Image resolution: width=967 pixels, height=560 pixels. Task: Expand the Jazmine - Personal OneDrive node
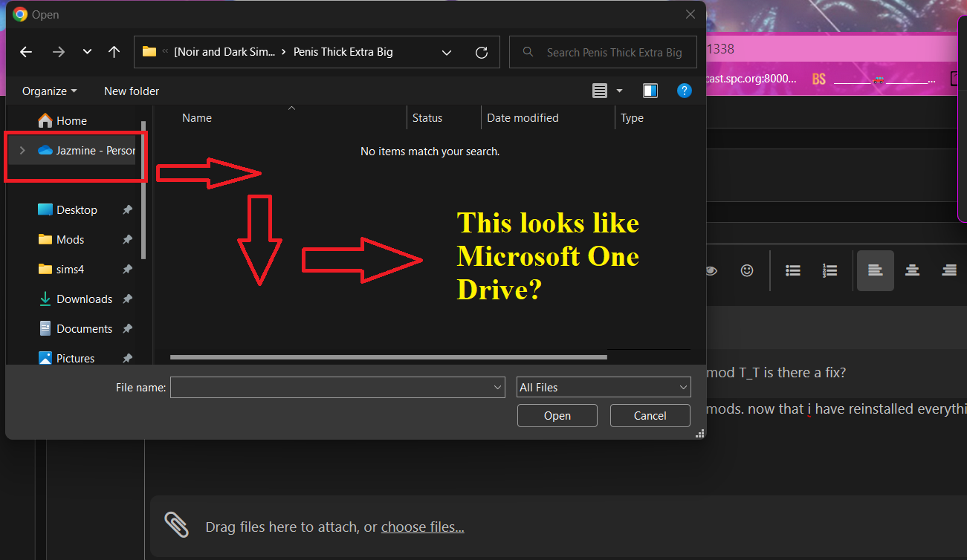(22, 150)
